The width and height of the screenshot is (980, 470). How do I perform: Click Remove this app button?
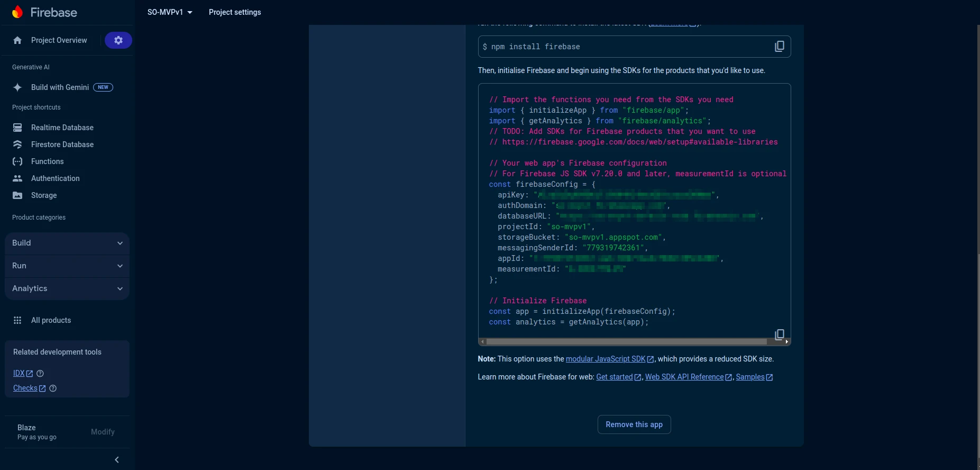[x=634, y=424]
